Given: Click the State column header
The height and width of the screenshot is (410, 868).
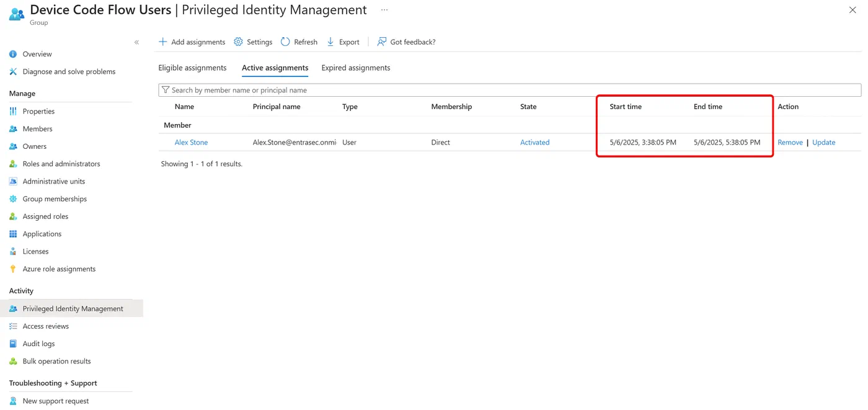Looking at the screenshot, I should click(528, 107).
